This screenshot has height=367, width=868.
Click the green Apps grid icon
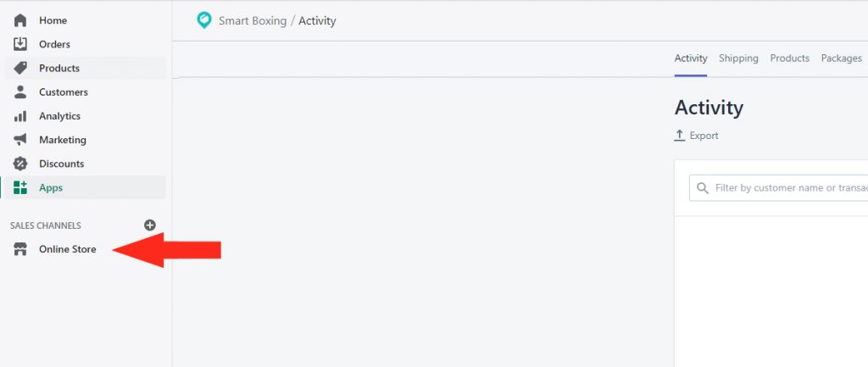pyautogui.click(x=20, y=187)
